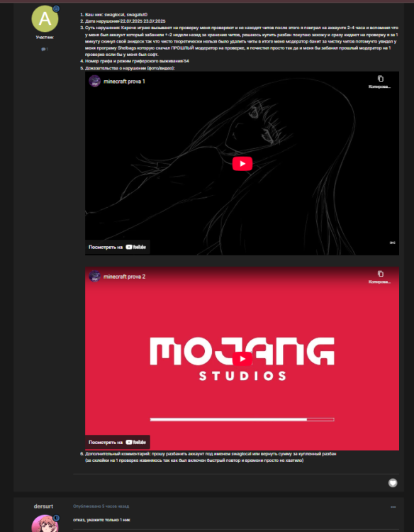Open second 'Посмотреть на YouTube' button
This screenshot has width=414, height=532.
(117, 442)
